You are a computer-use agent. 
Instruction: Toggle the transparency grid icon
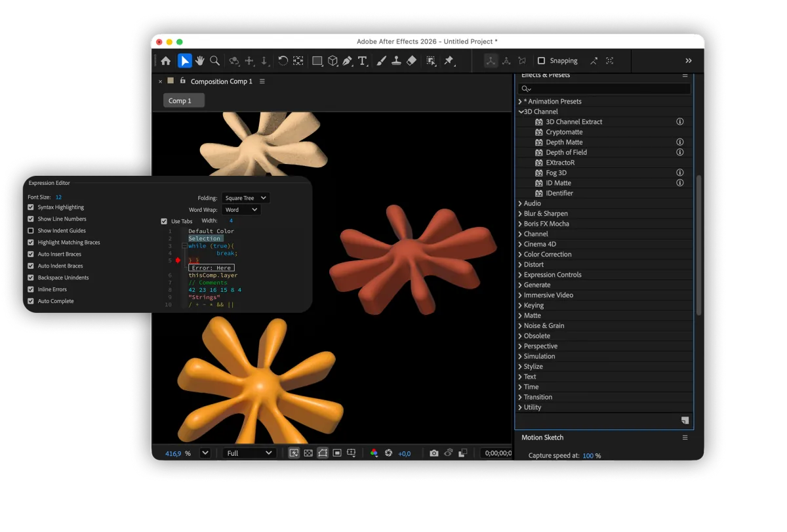click(x=308, y=453)
